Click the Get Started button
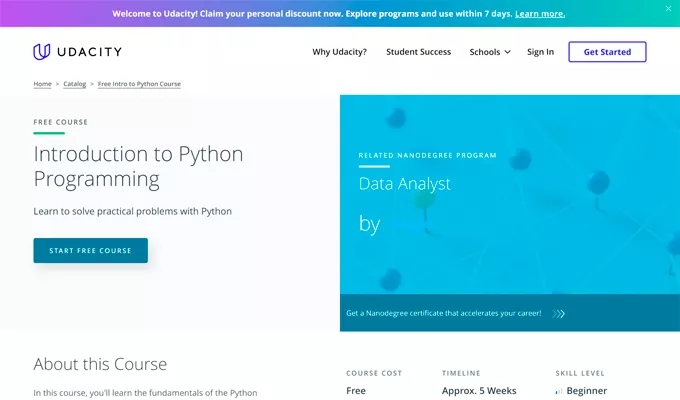This screenshot has width=680, height=400. (607, 52)
